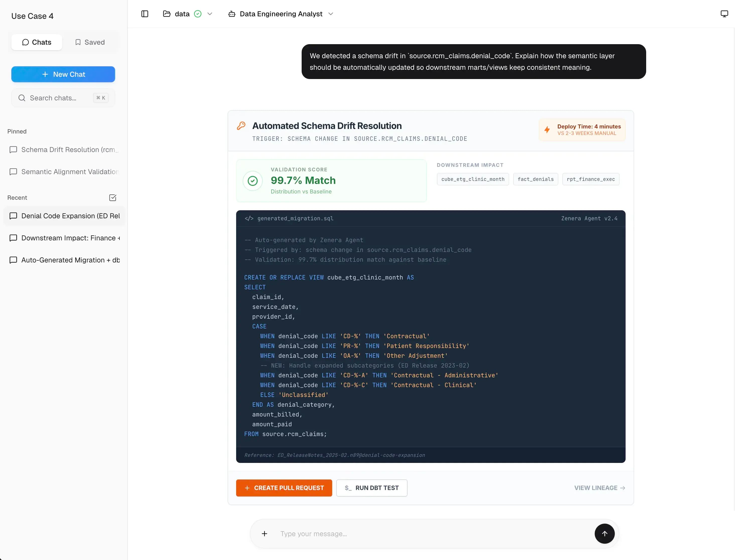This screenshot has height=560, width=735.
Task: Click the attachment plus icon in message bar
Action: (265, 534)
